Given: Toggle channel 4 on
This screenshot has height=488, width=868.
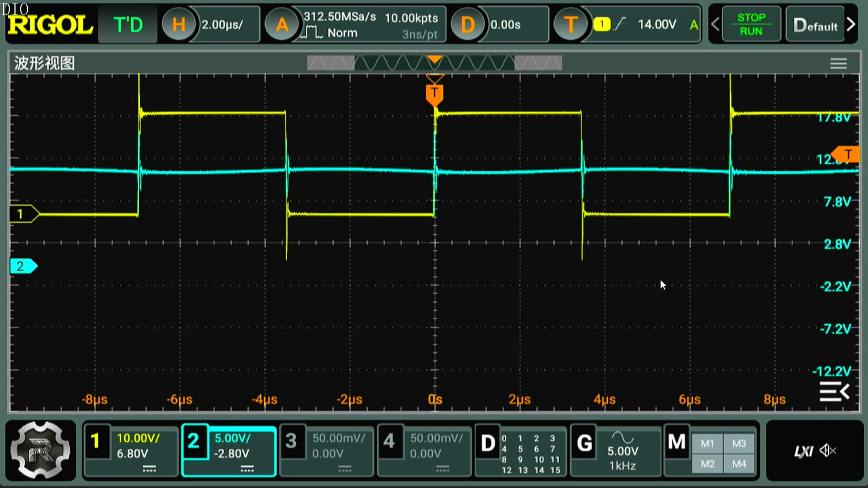Looking at the screenshot, I should 389,441.
